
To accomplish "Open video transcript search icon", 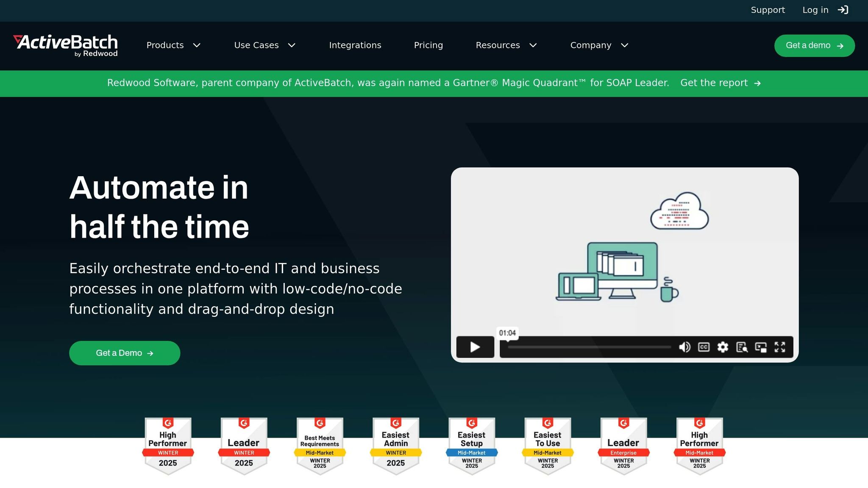I will tap(742, 347).
